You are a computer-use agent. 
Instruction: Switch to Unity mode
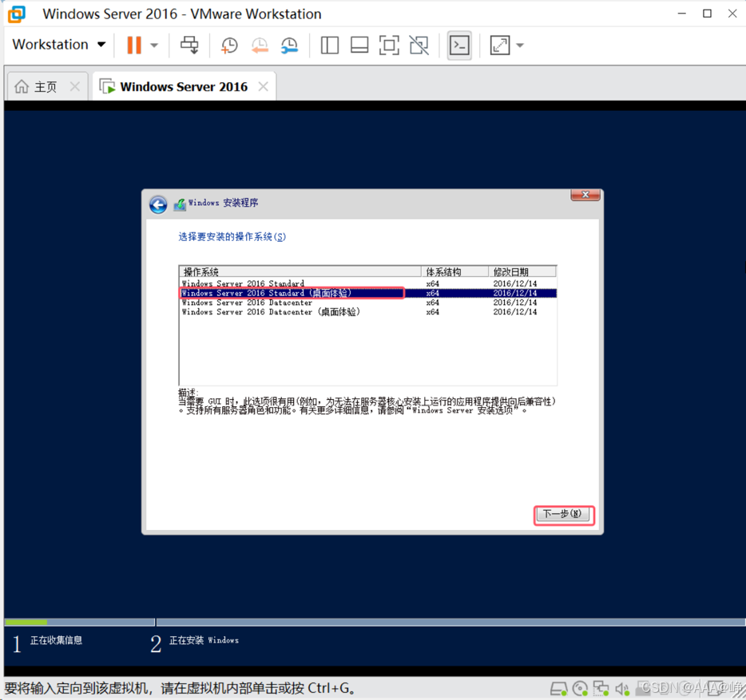[419, 45]
